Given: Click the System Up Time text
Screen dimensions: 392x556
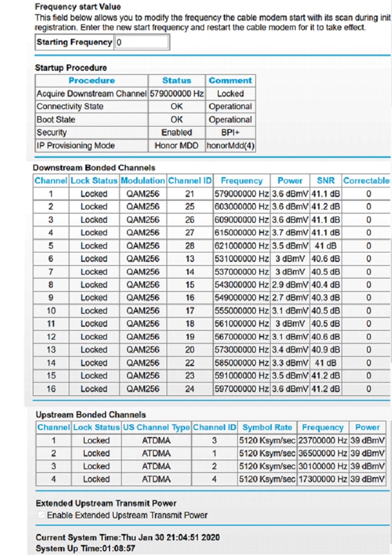Looking at the screenshot, I should pyautogui.click(x=85, y=548).
